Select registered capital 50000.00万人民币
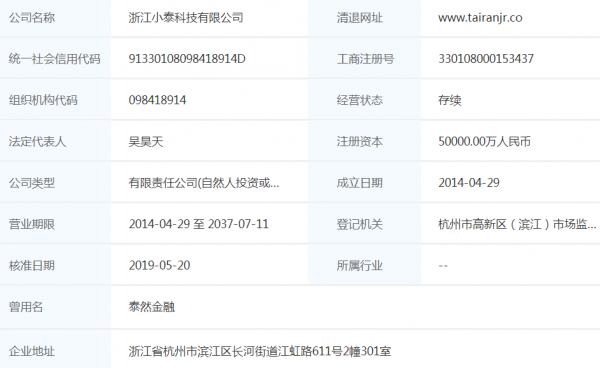 [x=484, y=142]
